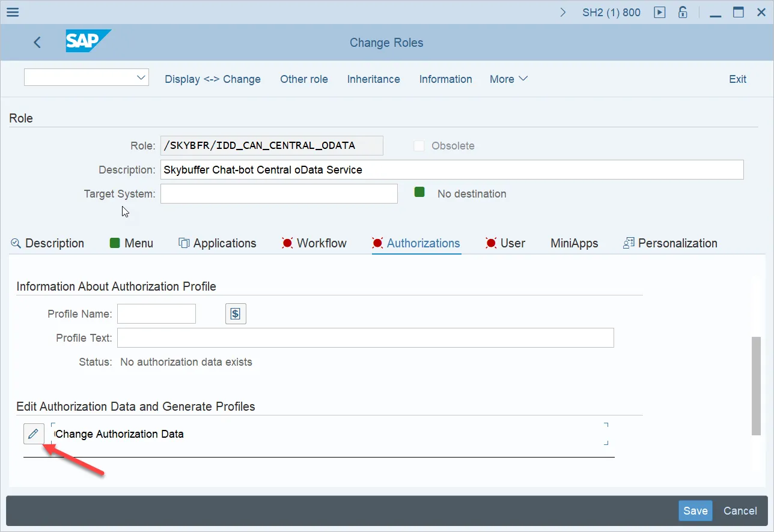This screenshot has height=532, width=774.
Task: Switch to the Applications tab
Action: point(218,243)
